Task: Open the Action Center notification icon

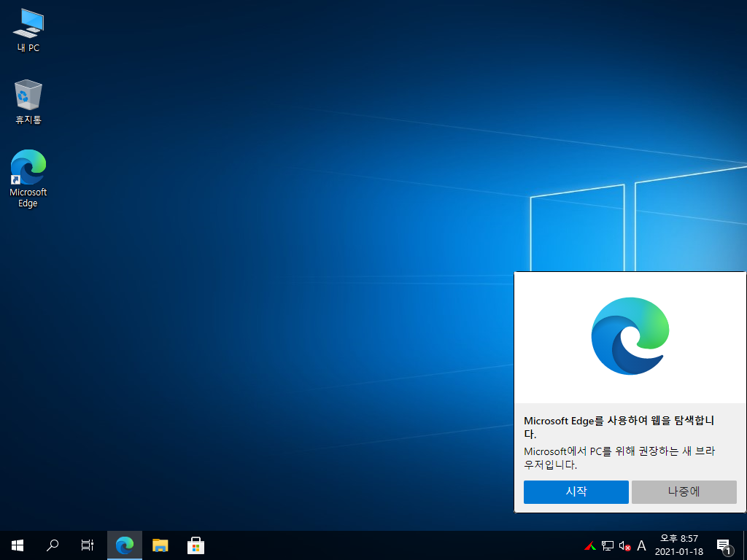Action: [724, 545]
